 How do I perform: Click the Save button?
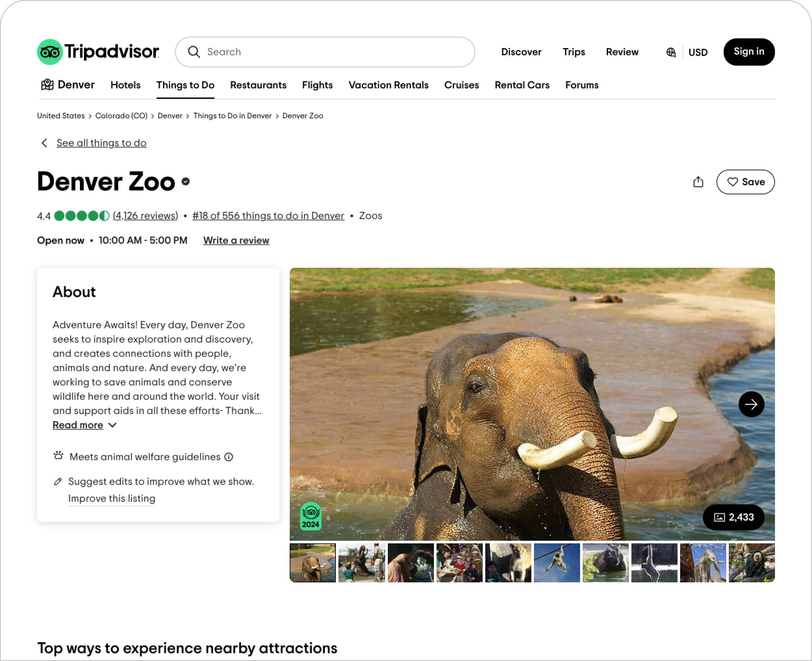(745, 182)
